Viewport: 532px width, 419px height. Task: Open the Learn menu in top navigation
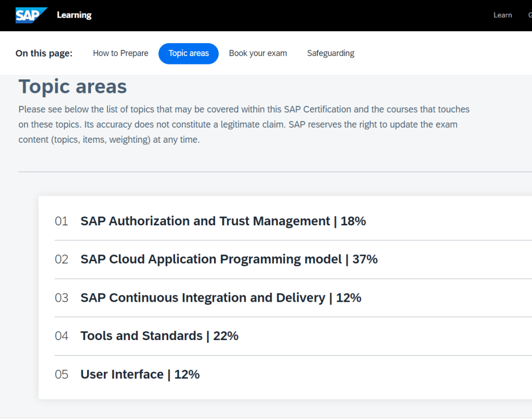pos(502,15)
